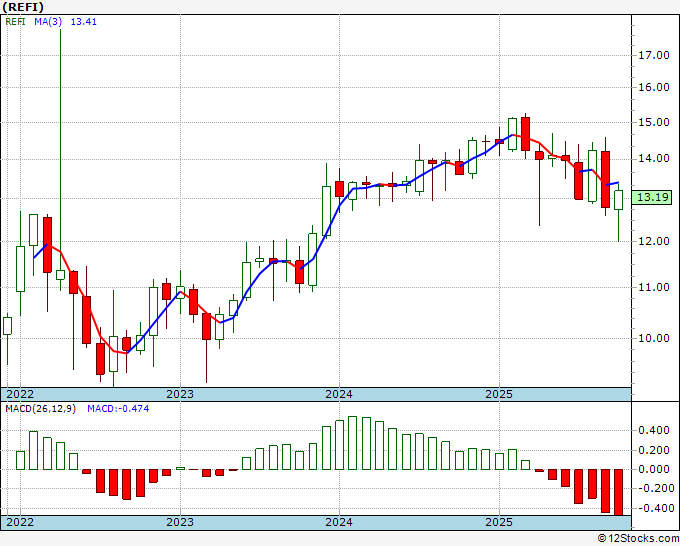Click the 0.200 MACD axis label

coord(654,450)
